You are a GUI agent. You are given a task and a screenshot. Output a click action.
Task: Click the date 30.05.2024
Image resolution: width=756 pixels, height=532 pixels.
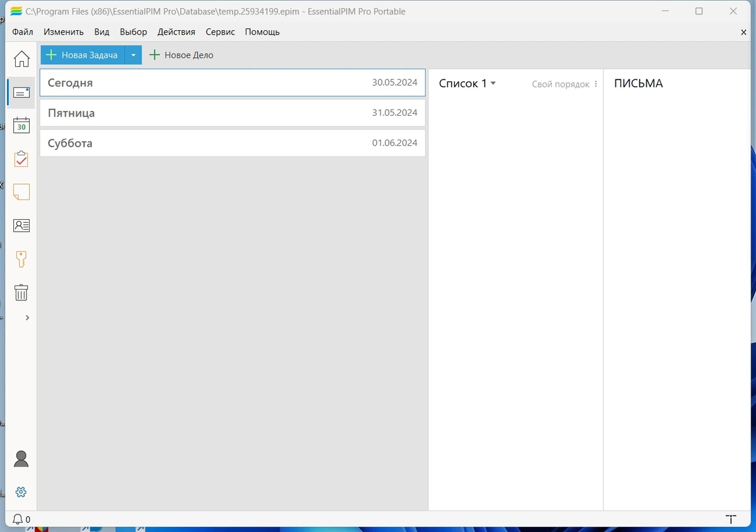pos(394,82)
